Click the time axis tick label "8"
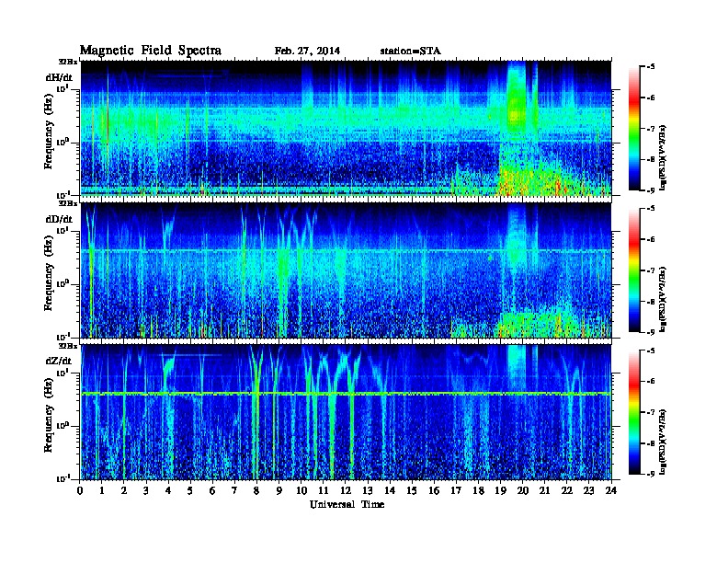The height and width of the screenshot is (563, 728). point(256,490)
